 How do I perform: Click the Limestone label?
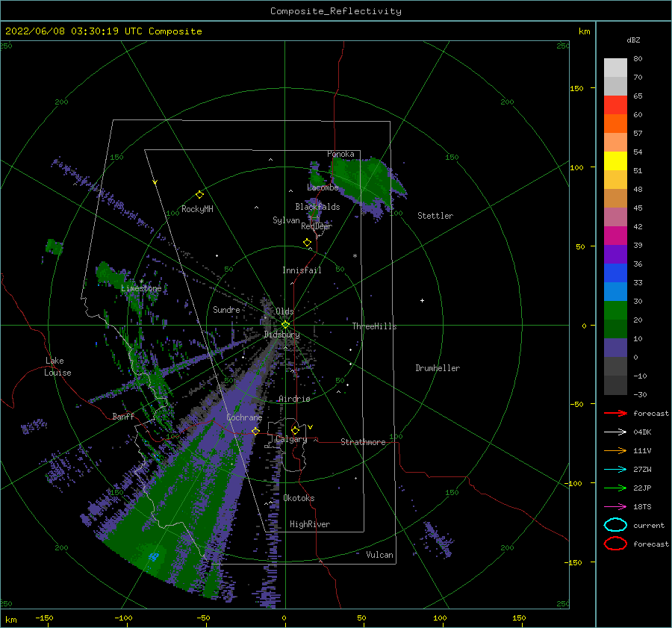(x=141, y=288)
